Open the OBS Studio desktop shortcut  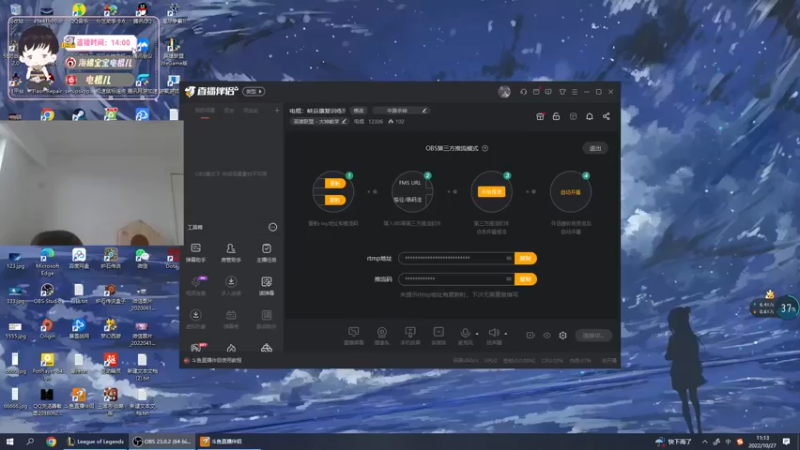pyautogui.click(x=47, y=294)
